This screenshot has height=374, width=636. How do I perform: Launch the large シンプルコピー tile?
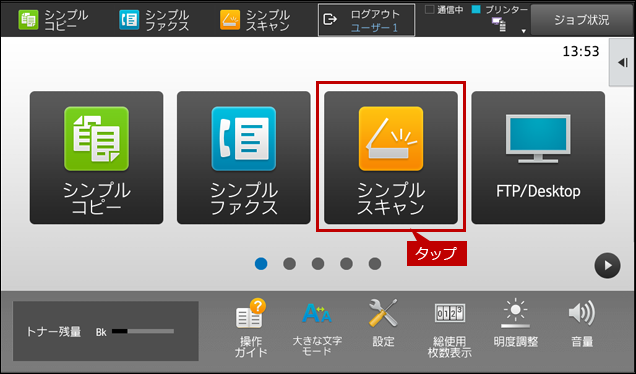tap(97, 158)
